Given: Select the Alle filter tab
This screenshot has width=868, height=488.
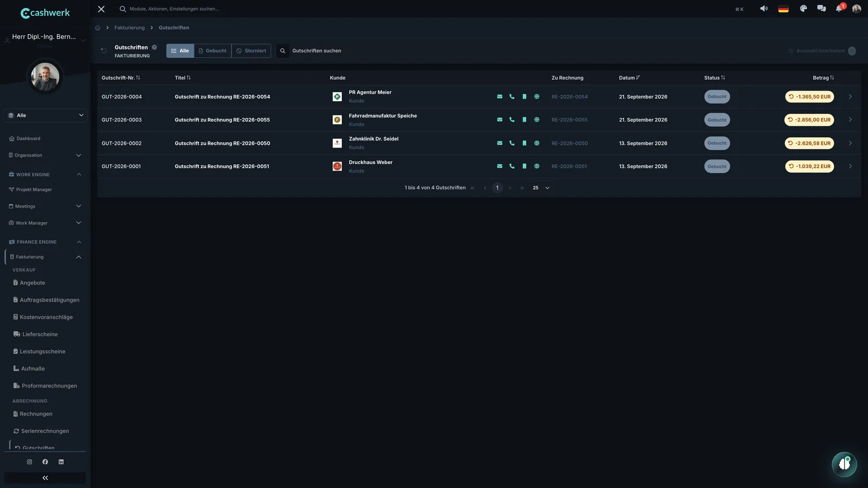Looking at the screenshot, I should 180,51.
